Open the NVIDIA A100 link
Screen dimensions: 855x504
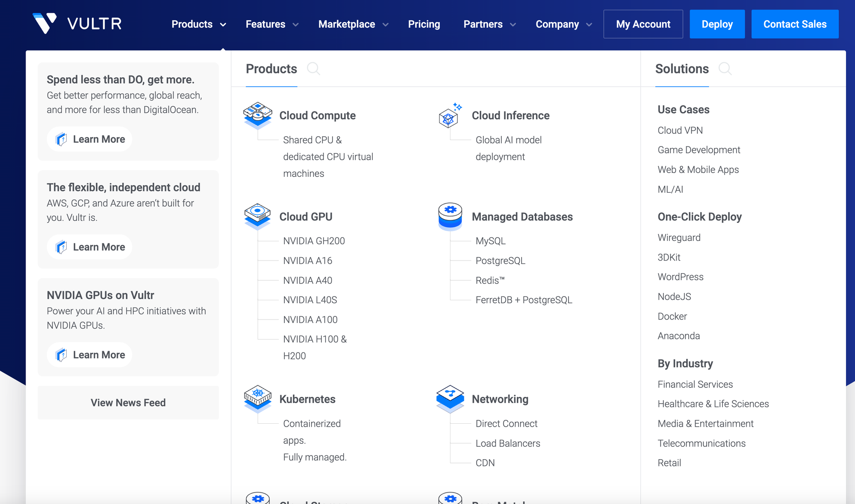point(310,319)
